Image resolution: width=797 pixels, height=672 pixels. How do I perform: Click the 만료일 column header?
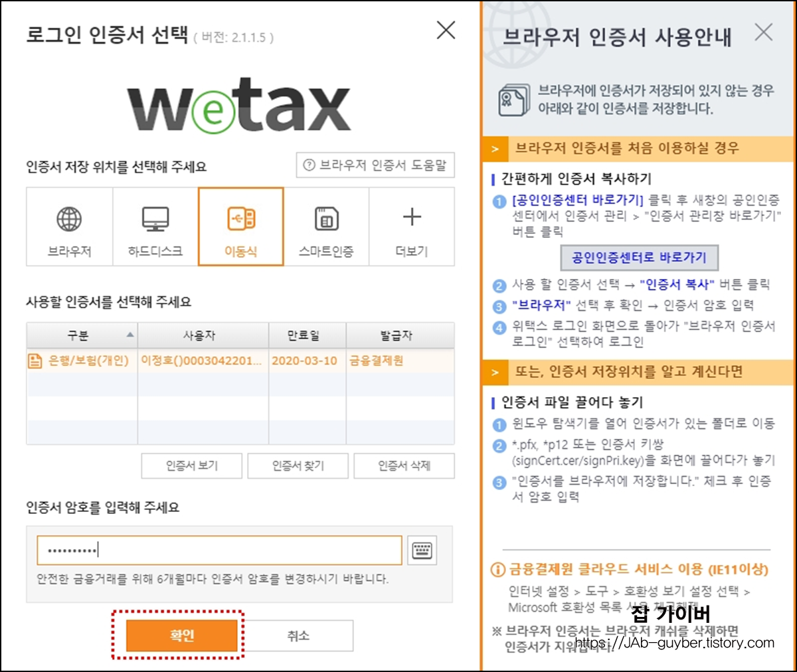(x=308, y=335)
